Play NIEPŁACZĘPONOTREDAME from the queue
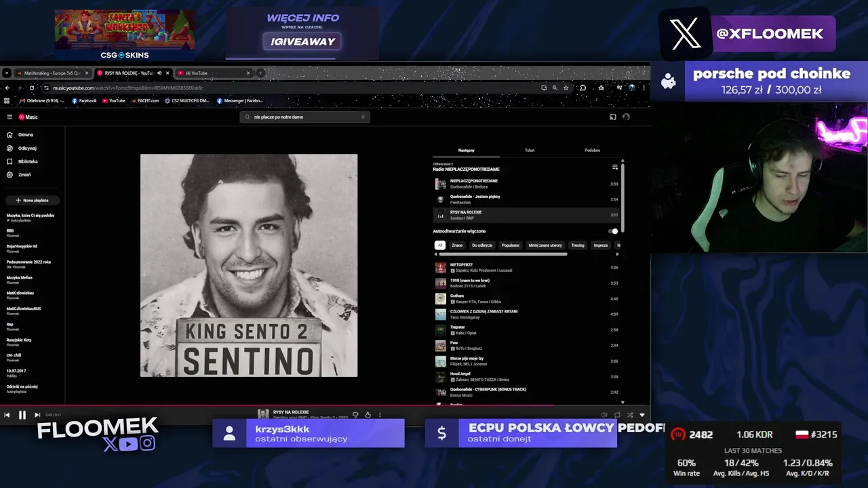This screenshot has width=868, height=488. click(x=526, y=184)
